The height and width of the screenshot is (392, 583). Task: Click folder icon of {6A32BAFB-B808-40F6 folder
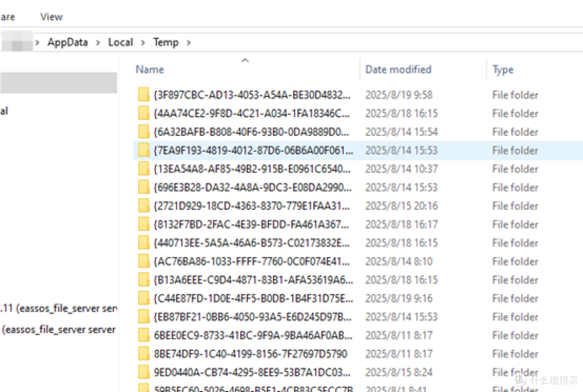click(x=144, y=132)
